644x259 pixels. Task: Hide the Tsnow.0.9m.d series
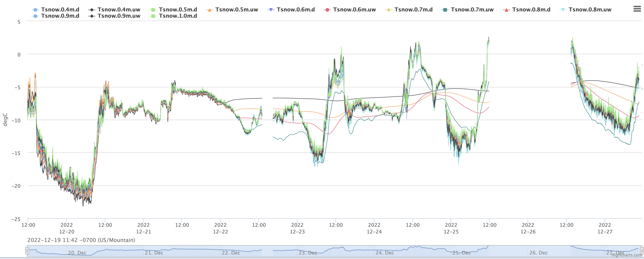(60, 16)
